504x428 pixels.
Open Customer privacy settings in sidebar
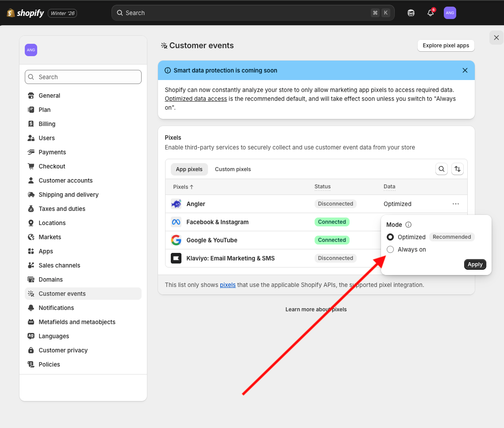(x=83, y=350)
